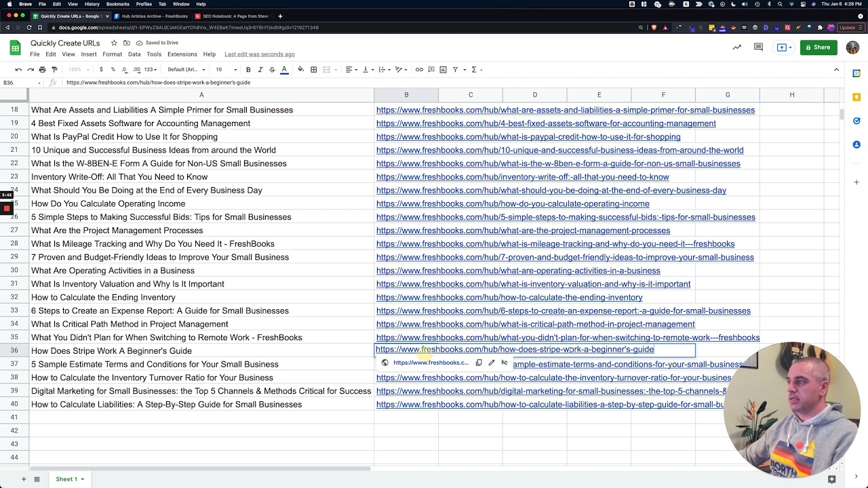Click Insert comment toolbar icon
Screen dimensions: 868x488
click(431, 69)
